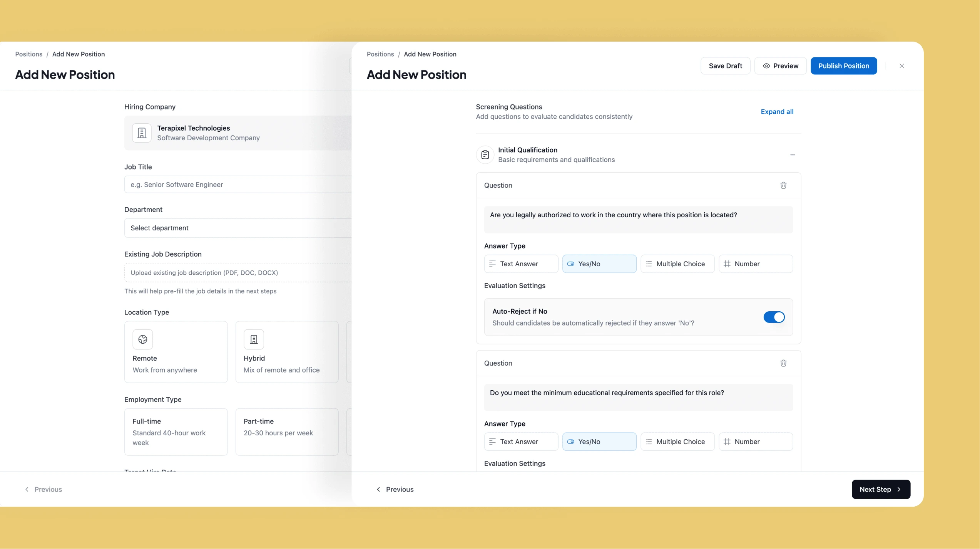Click the clipboard/checklist icon next to Initial Qualification
Screen dimensions: 980x549
[x=485, y=154]
